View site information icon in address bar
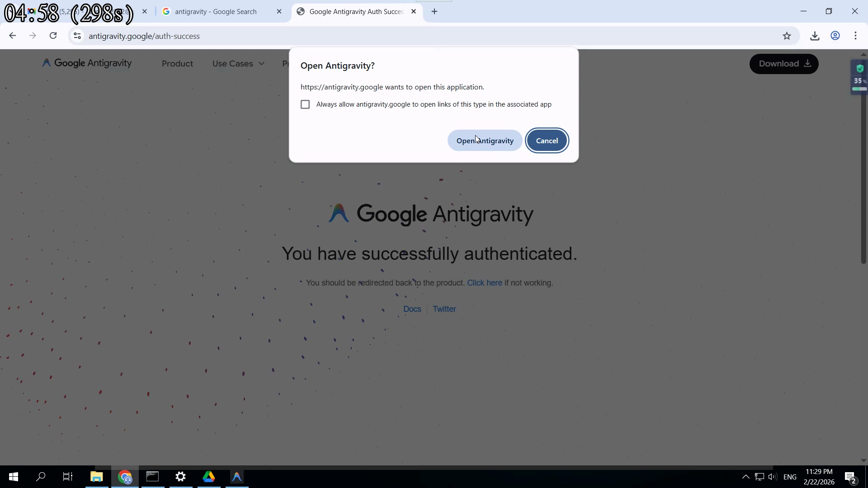This screenshot has width=868, height=488. 77,36
